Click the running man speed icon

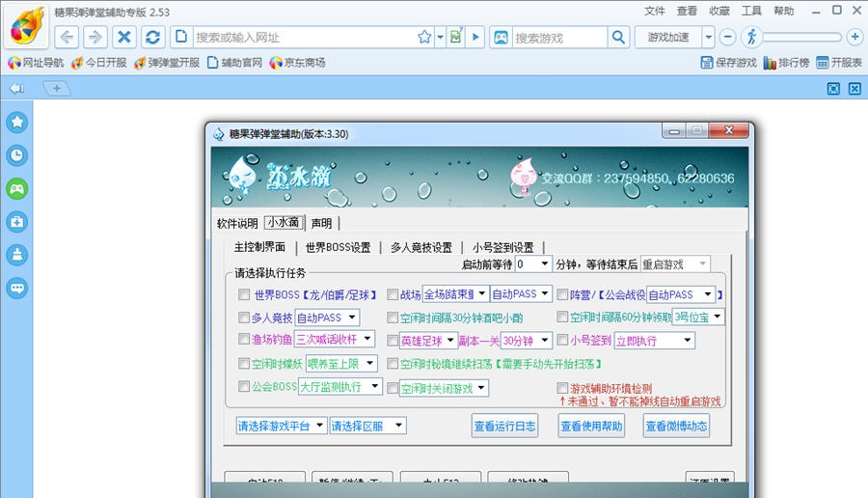(x=751, y=37)
